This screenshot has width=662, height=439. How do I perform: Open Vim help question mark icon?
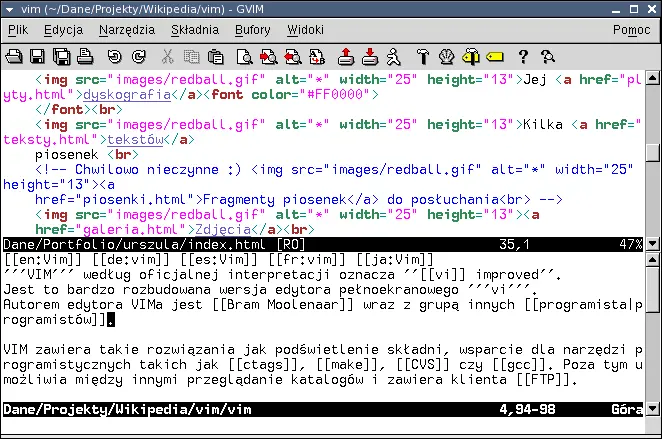[523, 56]
